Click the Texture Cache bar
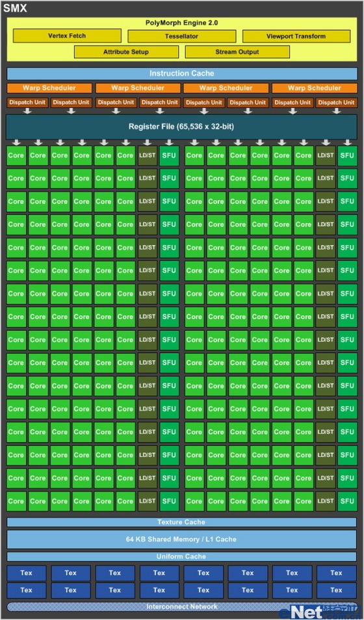Image resolution: width=364 pixels, height=620 pixels. tap(181, 522)
